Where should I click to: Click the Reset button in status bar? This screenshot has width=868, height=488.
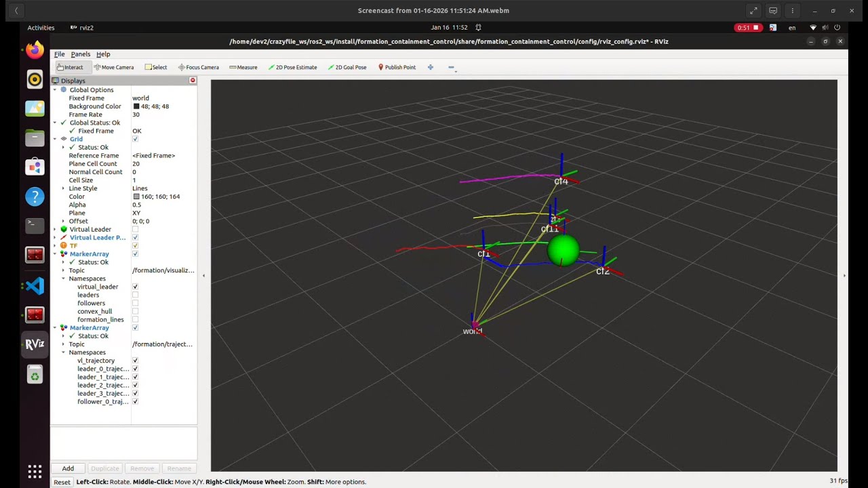pos(62,482)
